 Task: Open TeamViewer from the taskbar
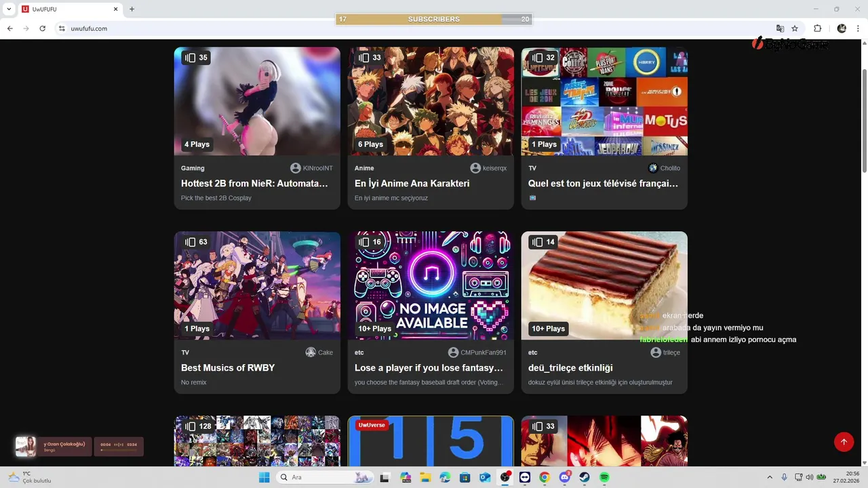pyautogui.click(x=525, y=477)
